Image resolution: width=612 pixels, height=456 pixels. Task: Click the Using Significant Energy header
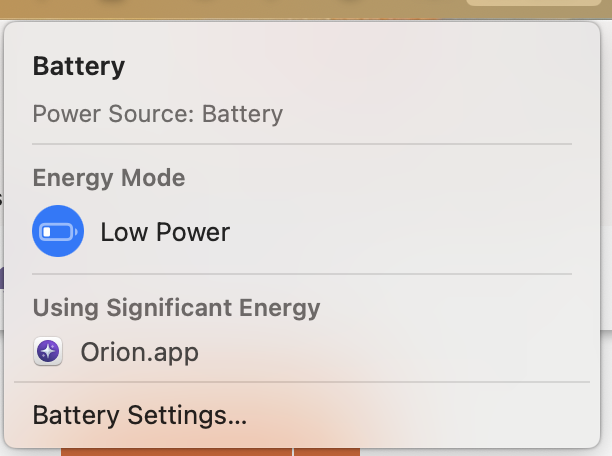[x=176, y=307]
